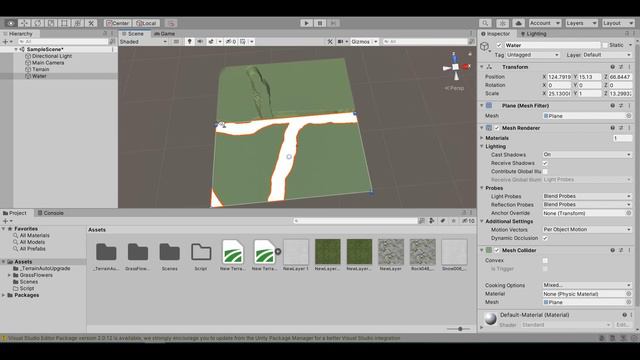Open the Light Probes dropdown
This screenshot has width=640, height=360.
pyautogui.click(x=587, y=196)
